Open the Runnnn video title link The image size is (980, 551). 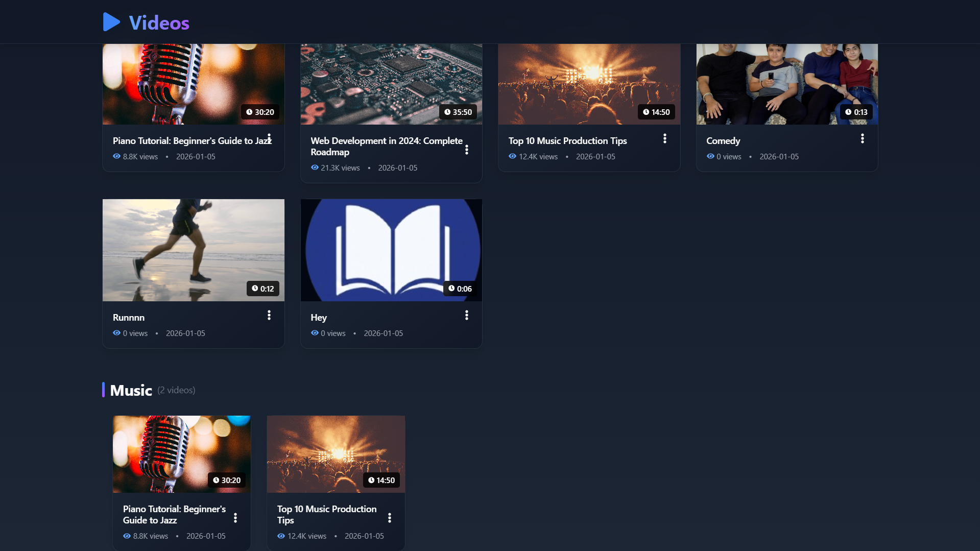(x=129, y=318)
